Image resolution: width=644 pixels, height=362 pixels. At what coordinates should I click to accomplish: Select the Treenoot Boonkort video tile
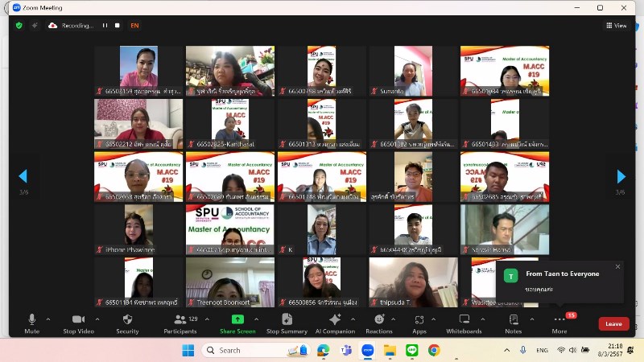230,282
